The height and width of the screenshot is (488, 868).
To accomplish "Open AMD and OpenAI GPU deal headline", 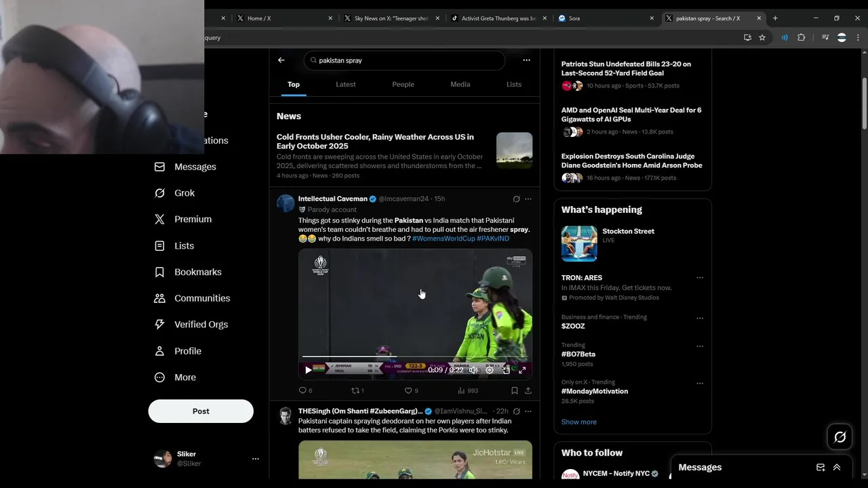I will tap(631, 115).
